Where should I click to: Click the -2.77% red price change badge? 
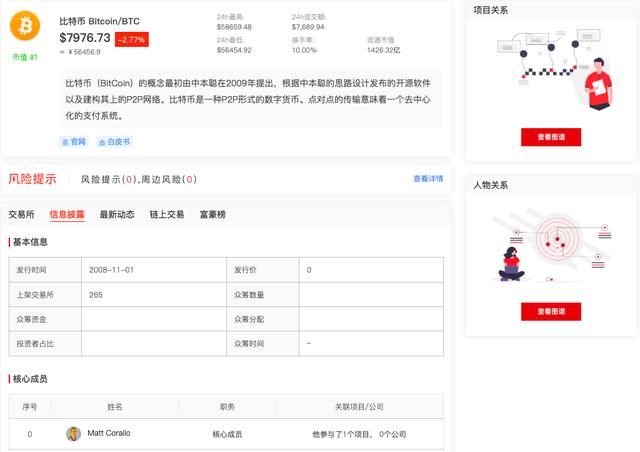[131, 40]
